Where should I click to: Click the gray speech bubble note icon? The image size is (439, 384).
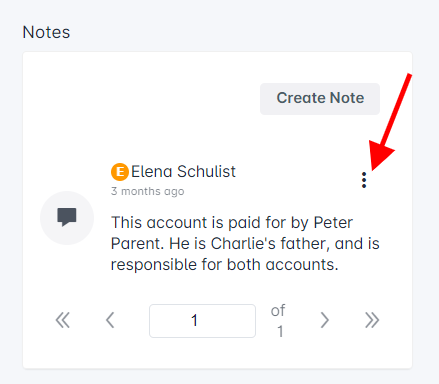67,217
